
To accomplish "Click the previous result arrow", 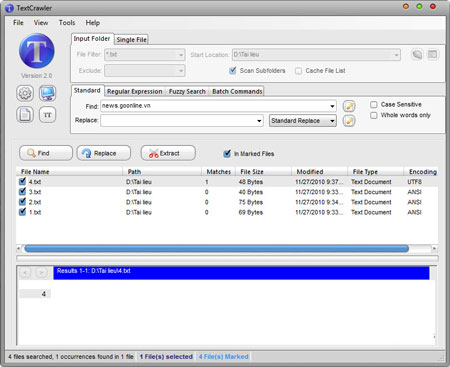I will 25,273.
